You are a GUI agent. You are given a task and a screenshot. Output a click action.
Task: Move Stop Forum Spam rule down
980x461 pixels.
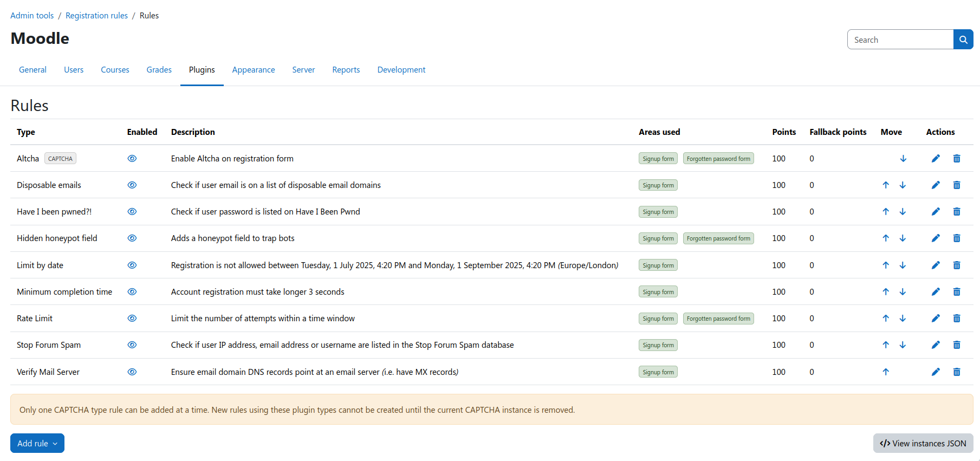point(903,345)
